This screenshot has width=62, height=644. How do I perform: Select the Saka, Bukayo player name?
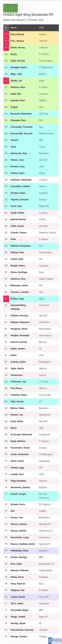pyautogui.click(x=17, y=34)
